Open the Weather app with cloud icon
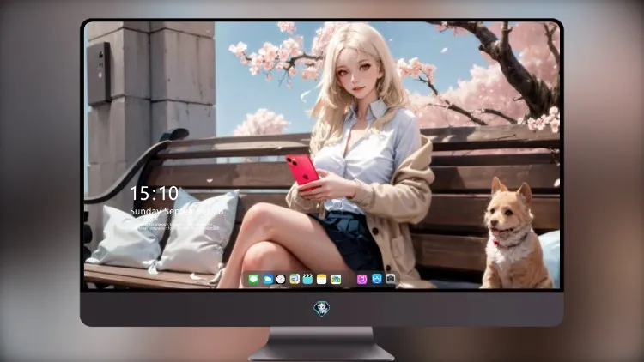 (267, 279)
